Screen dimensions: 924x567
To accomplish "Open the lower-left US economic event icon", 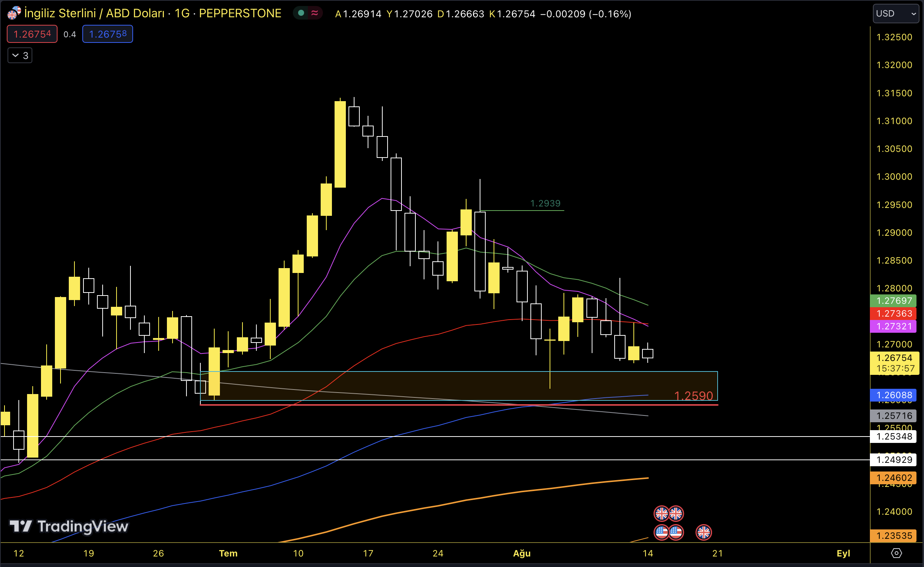I will [x=662, y=532].
